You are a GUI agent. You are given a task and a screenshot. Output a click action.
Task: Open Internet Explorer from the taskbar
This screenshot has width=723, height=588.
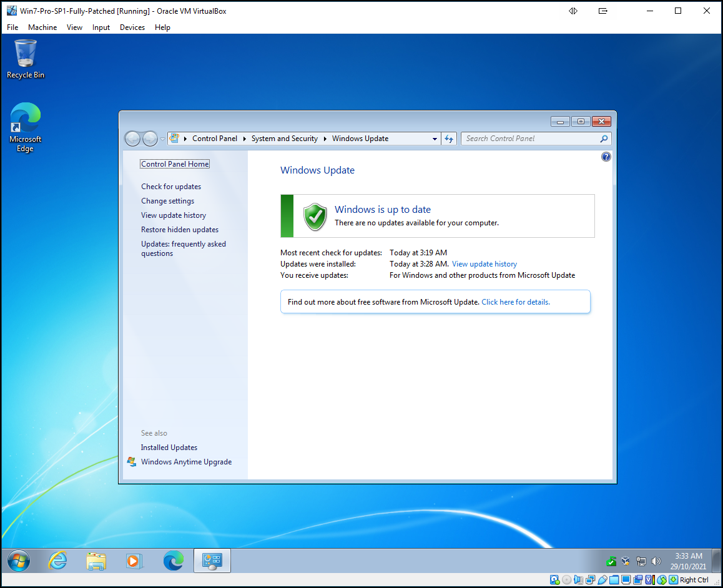(x=57, y=561)
